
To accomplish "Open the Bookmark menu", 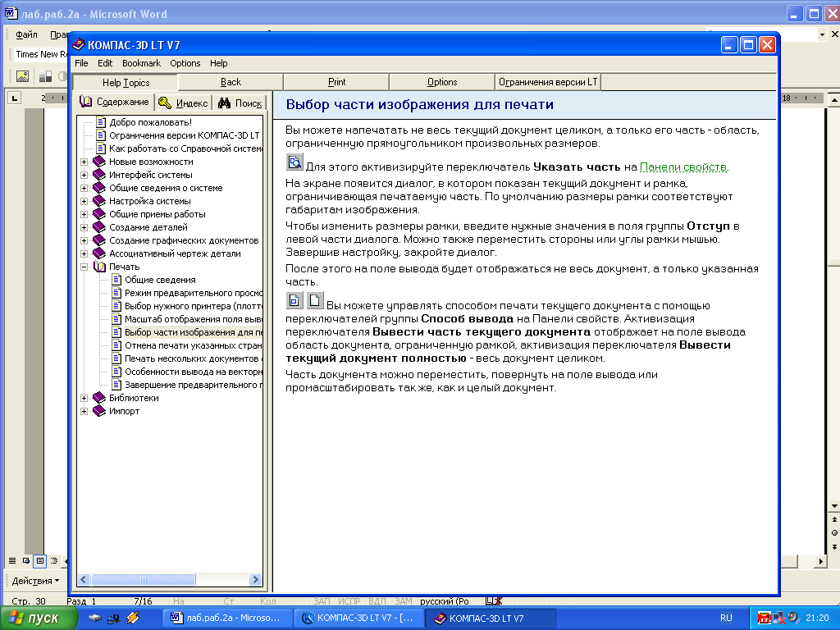I will (141, 63).
